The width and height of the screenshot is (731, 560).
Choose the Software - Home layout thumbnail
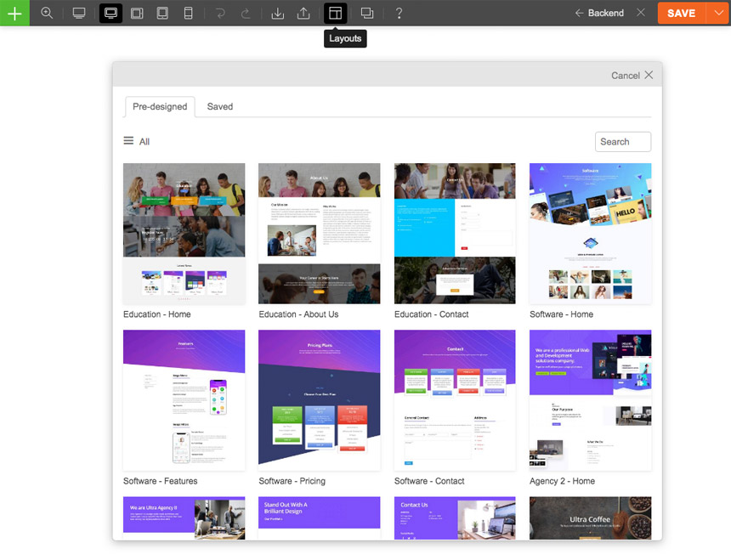[x=590, y=234]
